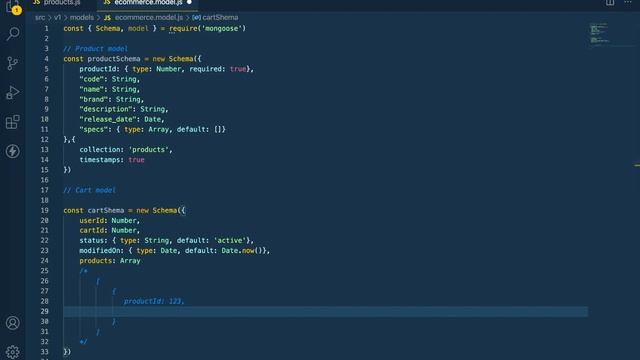Click line number 19 in the gutter
The width and height of the screenshot is (640, 360).
coord(44,210)
